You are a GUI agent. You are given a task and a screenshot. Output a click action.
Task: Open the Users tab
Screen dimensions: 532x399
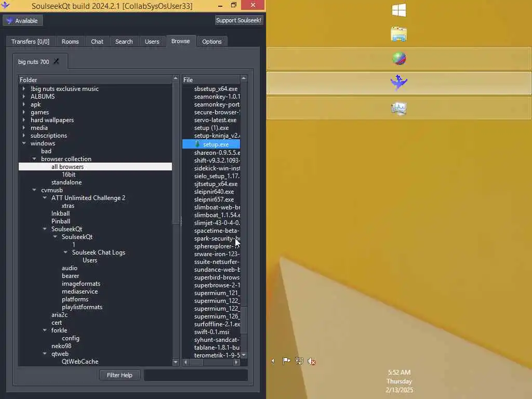point(152,42)
